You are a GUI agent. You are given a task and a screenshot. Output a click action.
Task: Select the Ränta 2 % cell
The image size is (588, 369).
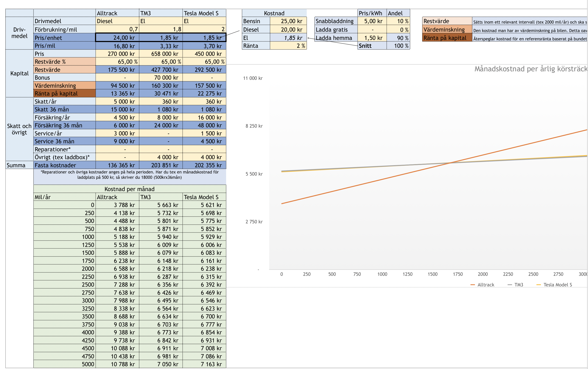(288, 46)
